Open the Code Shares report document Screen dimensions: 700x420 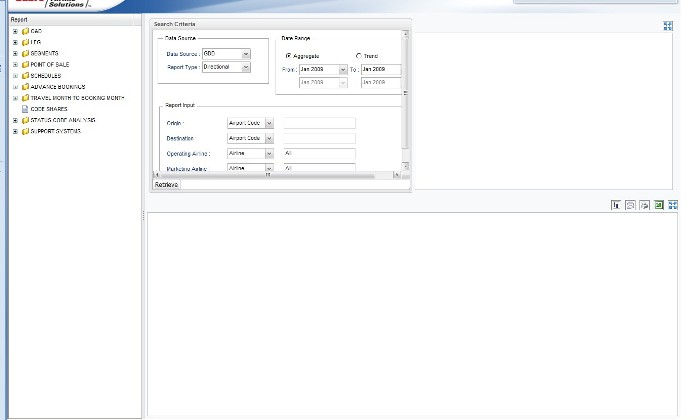tap(49, 109)
